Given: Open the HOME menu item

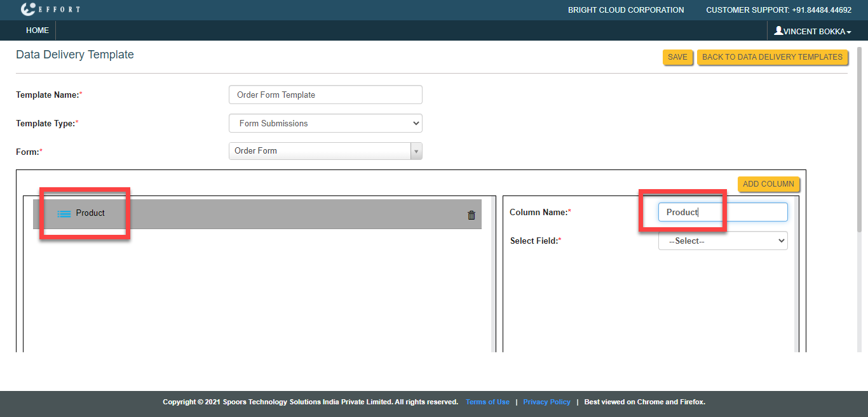Looking at the screenshot, I should coord(37,30).
